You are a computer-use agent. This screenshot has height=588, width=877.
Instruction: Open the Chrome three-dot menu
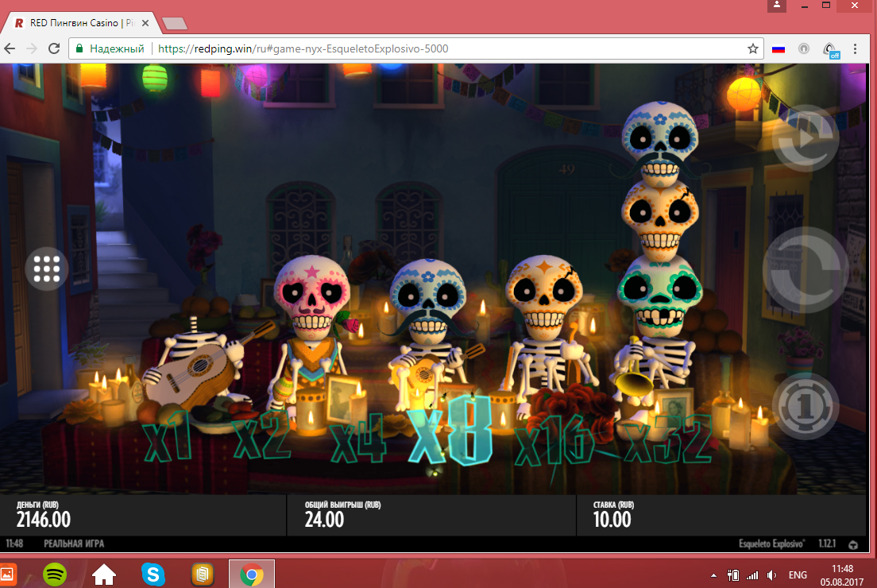[856, 48]
